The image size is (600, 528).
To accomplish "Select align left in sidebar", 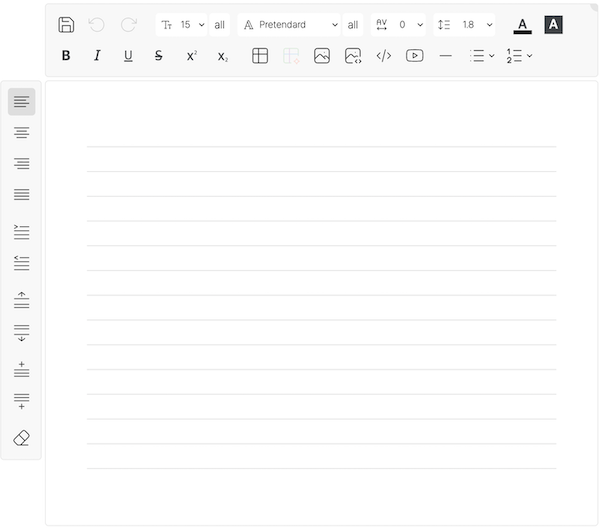I will pos(21,102).
